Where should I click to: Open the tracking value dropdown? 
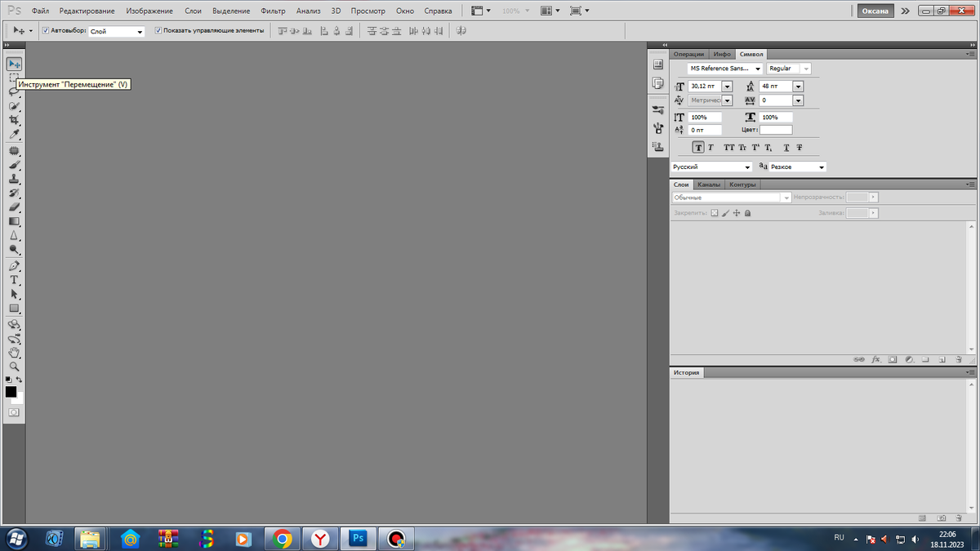pyautogui.click(x=798, y=100)
